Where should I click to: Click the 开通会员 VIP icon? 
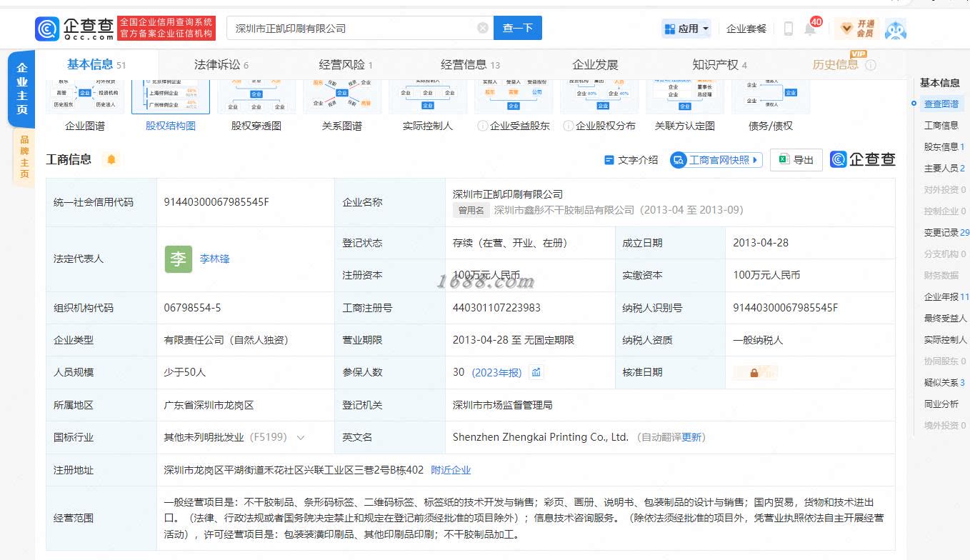click(x=858, y=29)
